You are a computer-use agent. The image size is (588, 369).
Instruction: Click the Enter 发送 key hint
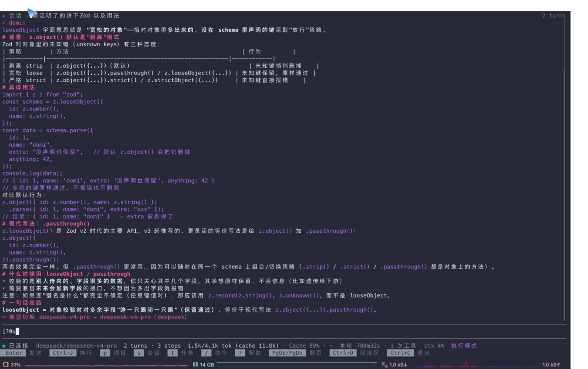click(x=21, y=353)
